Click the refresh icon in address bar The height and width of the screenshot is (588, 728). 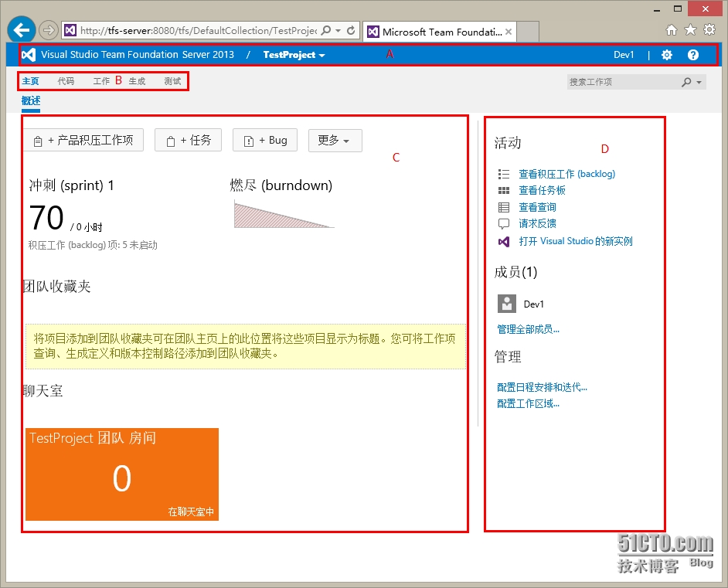click(x=351, y=31)
